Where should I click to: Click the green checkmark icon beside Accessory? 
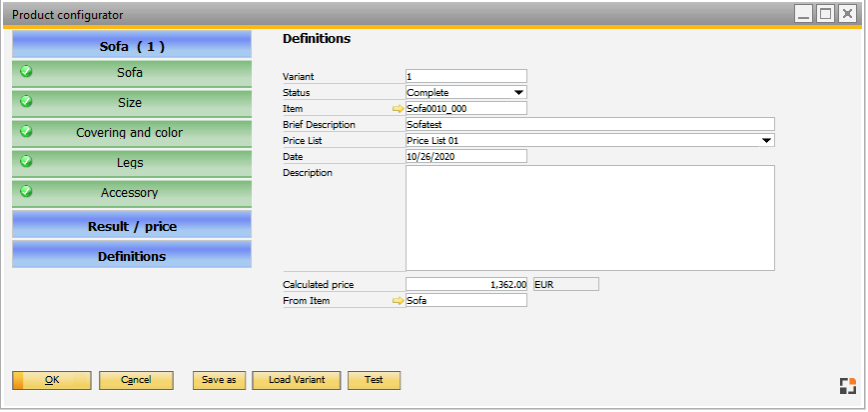click(27, 192)
